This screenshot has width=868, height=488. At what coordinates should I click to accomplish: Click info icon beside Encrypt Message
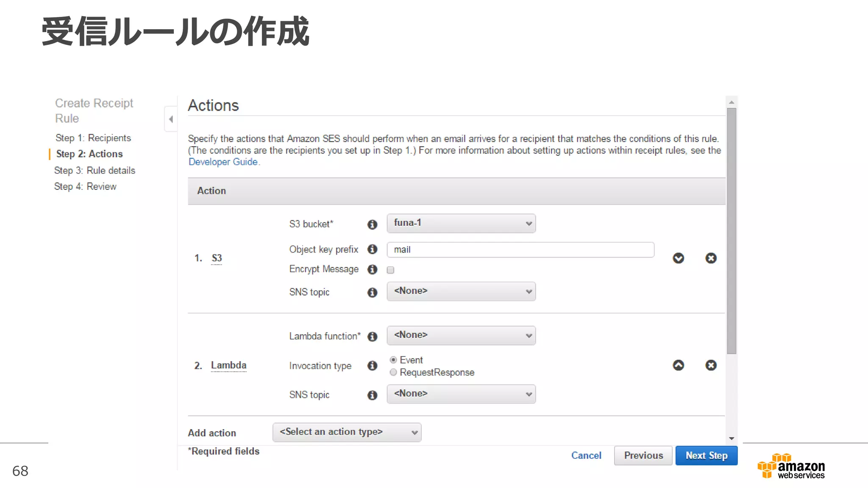372,269
